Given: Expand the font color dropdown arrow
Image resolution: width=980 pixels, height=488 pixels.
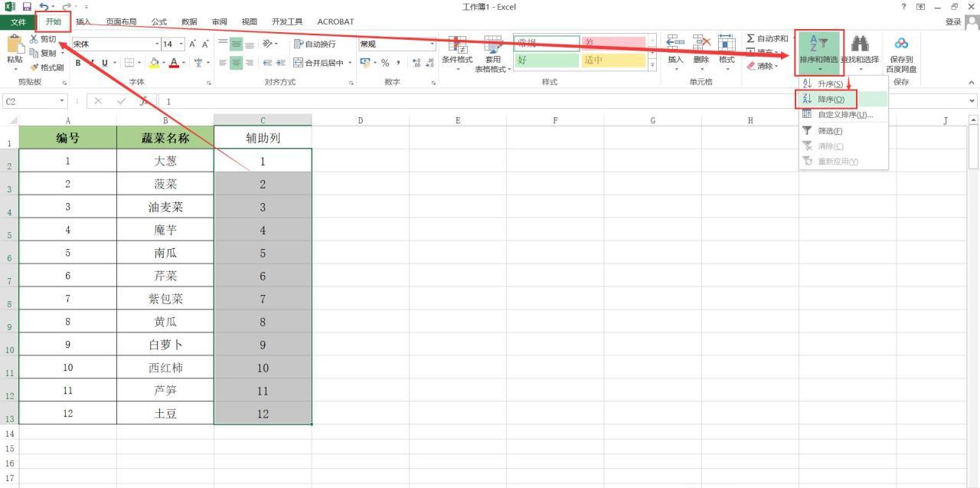Looking at the screenshot, I should 185,63.
